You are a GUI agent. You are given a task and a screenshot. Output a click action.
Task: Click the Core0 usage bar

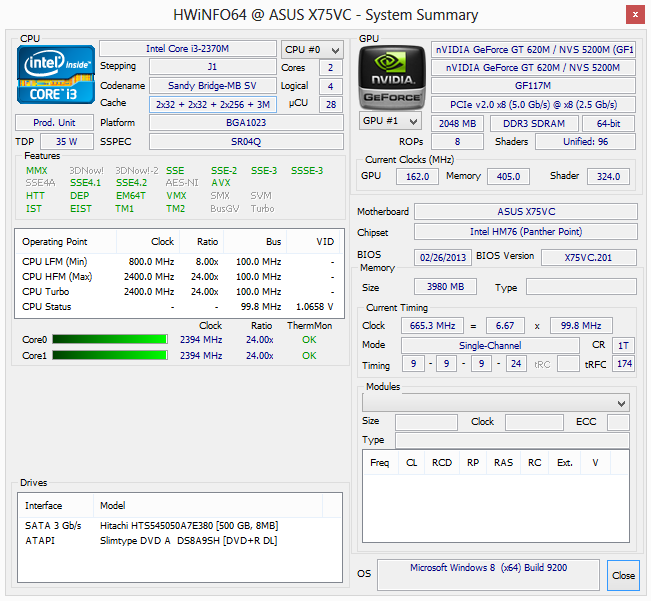coord(110,339)
